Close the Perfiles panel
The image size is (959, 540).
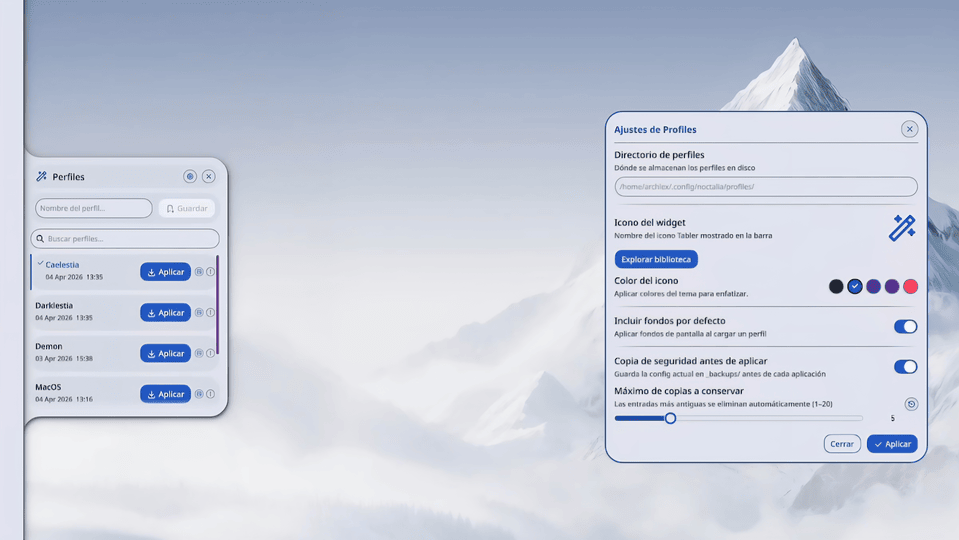point(209,177)
